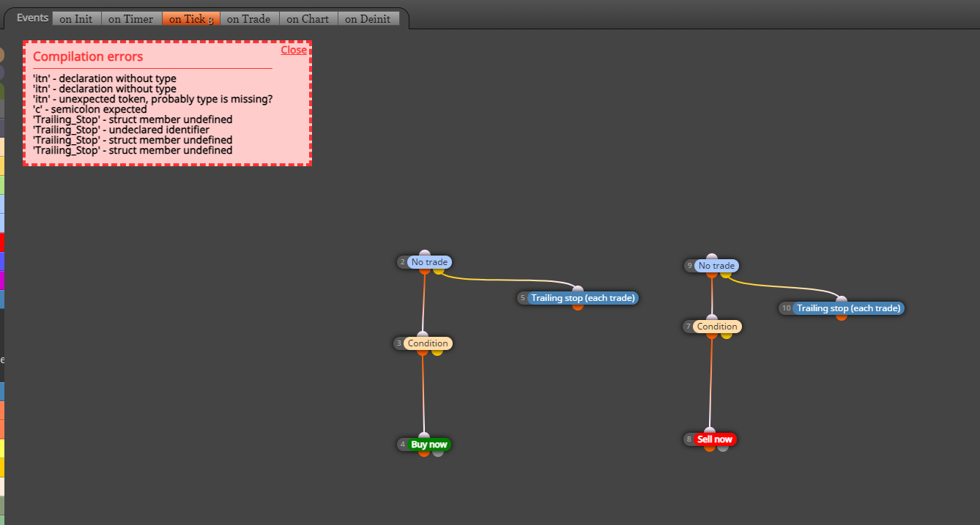The width and height of the screenshot is (980, 525).
Task: Click orange output port of No trade block 2
Action: tap(425, 271)
